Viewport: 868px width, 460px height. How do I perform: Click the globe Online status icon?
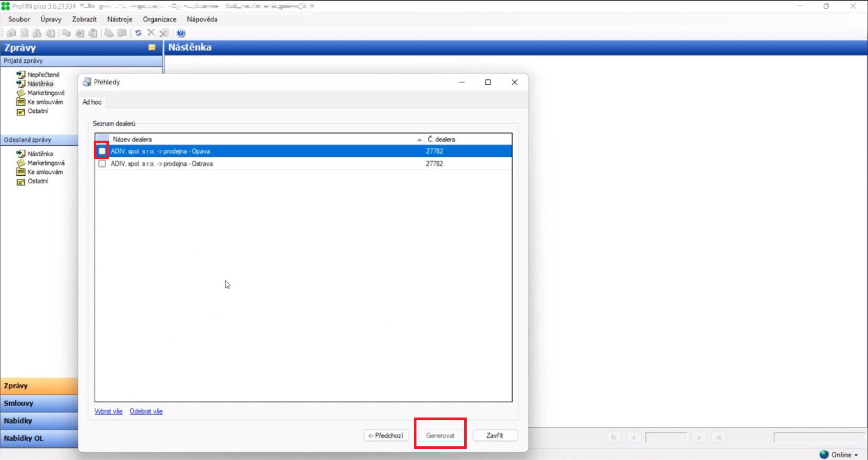[x=824, y=455]
